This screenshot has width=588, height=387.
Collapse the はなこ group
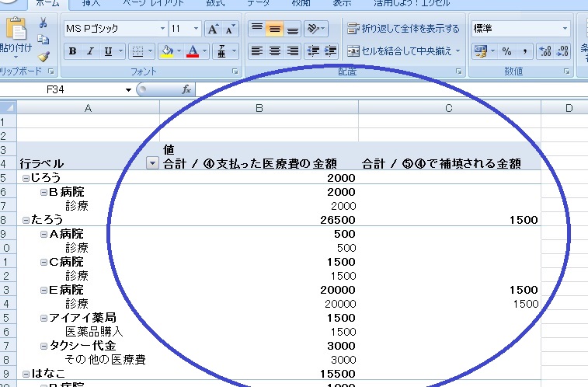(x=26, y=375)
